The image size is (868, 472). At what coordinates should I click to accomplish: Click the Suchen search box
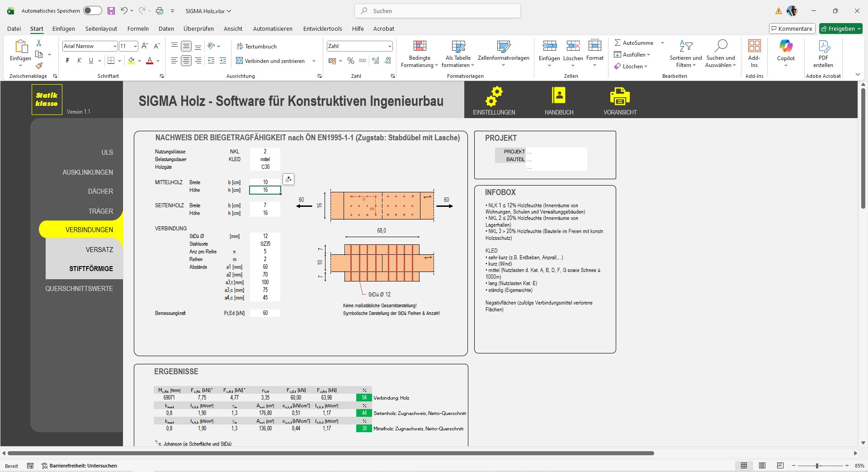438,11
